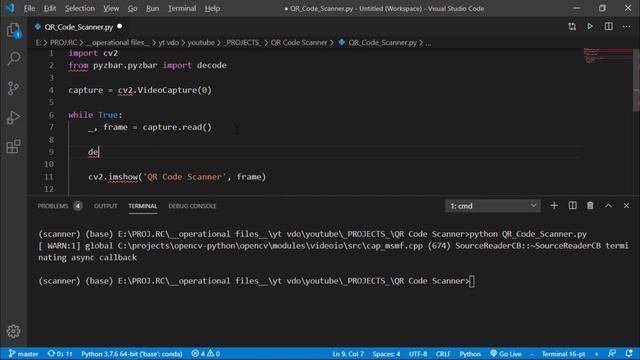Open the View menu

click(111, 8)
